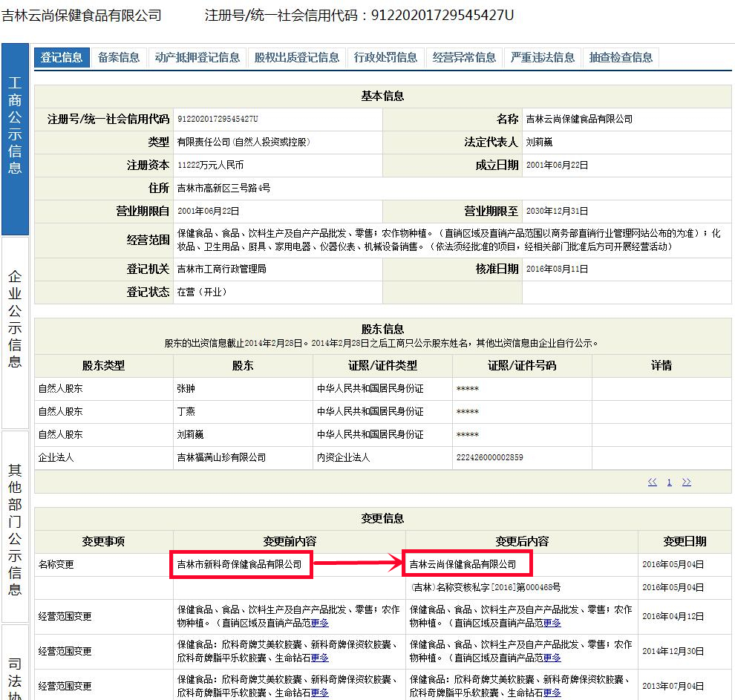The image size is (735, 700).
Task: Click shareholder 张翀 in shareholder table
Action: click(186, 388)
